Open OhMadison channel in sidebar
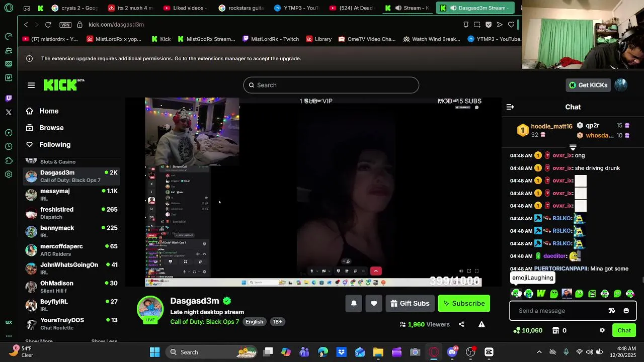The width and height of the screenshot is (644, 362). (x=72, y=287)
